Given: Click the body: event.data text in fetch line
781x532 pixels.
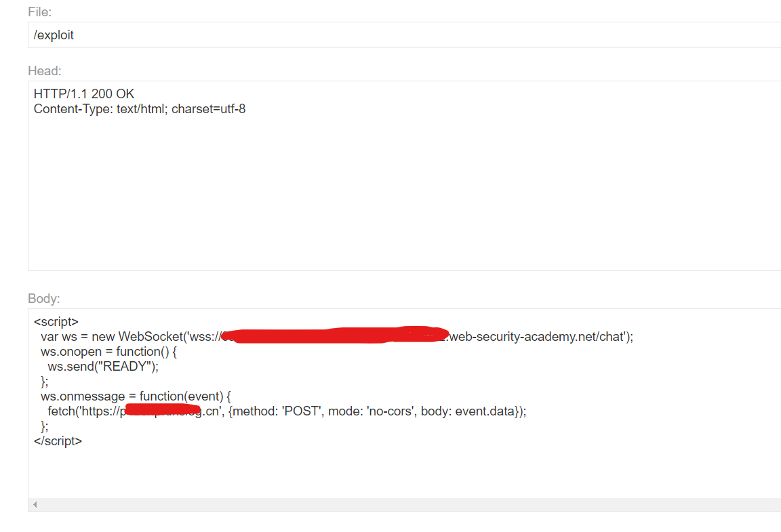Looking at the screenshot, I should pos(467,411).
